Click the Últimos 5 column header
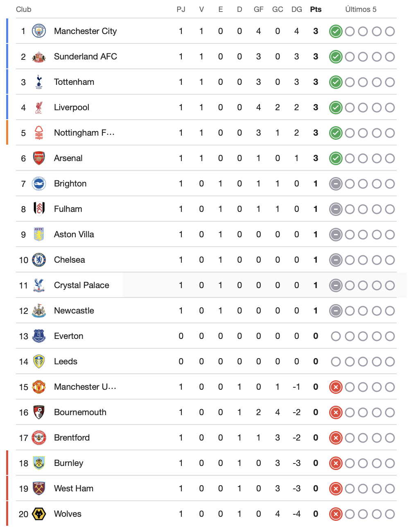 click(x=361, y=9)
